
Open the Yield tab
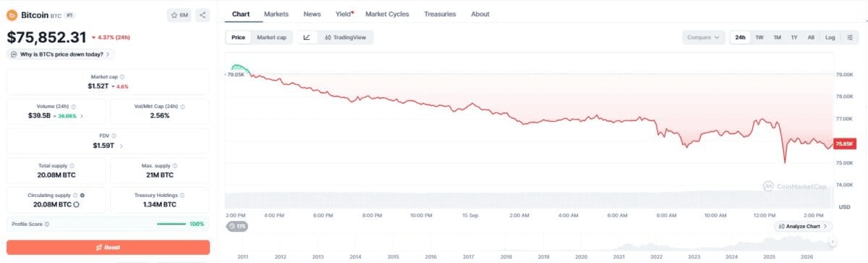click(x=344, y=14)
